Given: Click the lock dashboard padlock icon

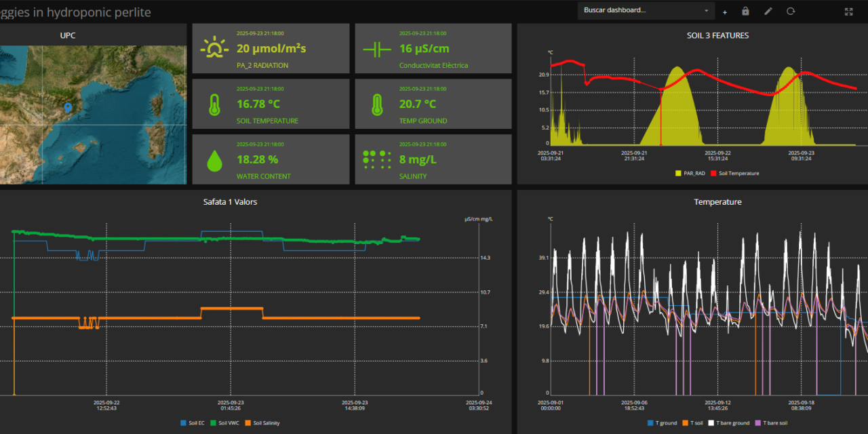Looking at the screenshot, I should (x=745, y=11).
